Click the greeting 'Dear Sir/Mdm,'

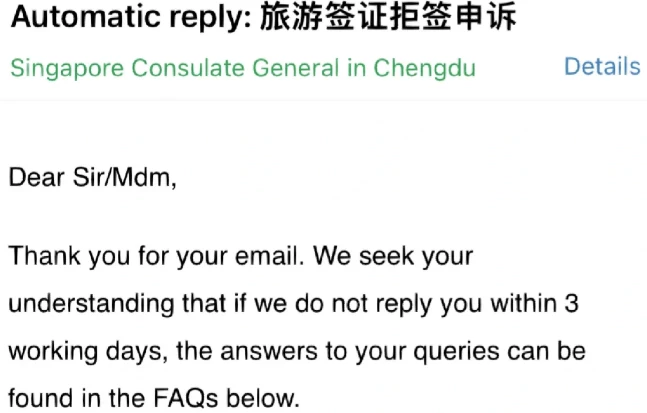[93, 178]
